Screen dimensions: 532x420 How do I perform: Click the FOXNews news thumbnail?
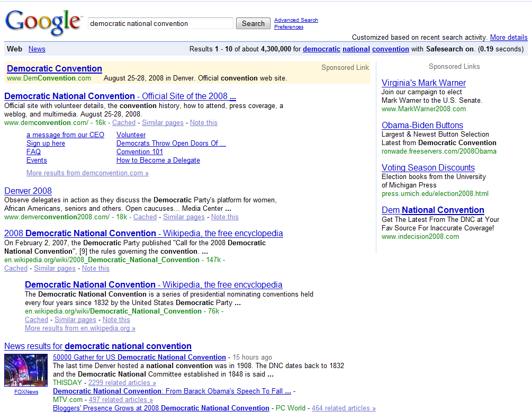pos(25,370)
